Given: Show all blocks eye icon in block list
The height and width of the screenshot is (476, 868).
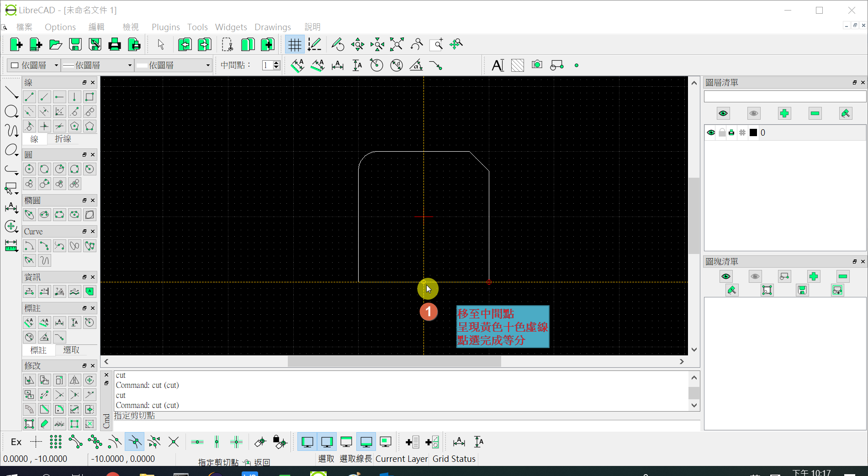Looking at the screenshot, I should coord(726,276).
